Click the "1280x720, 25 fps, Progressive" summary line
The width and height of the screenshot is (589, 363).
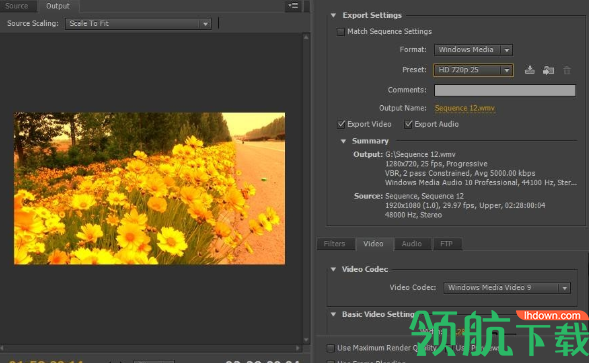(x=436, y=164)
